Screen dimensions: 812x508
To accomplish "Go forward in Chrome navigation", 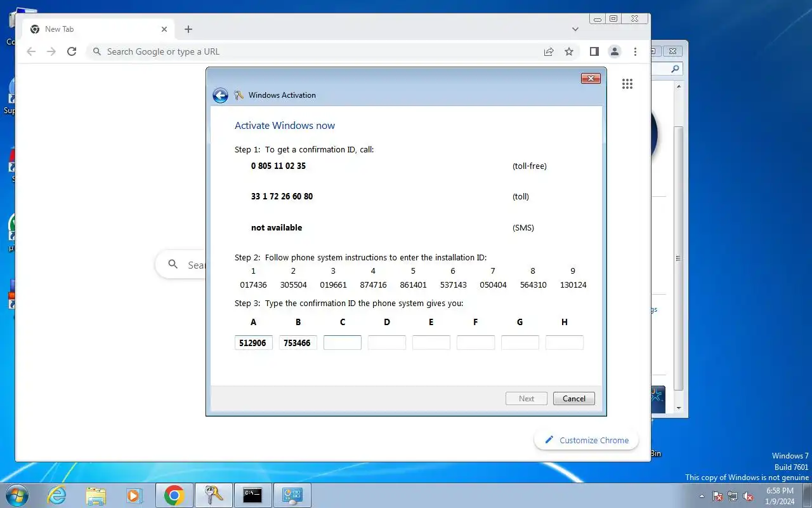I will tap(51, 51).
